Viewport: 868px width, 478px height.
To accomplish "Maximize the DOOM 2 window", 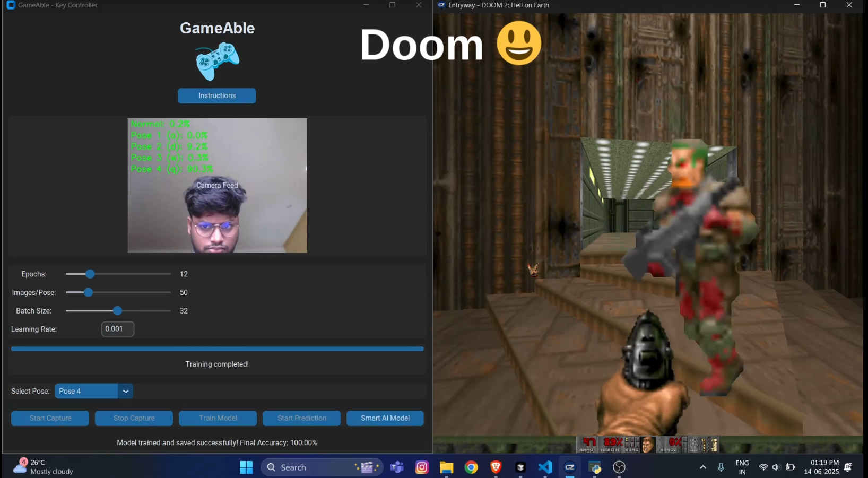I will [823, 5].
